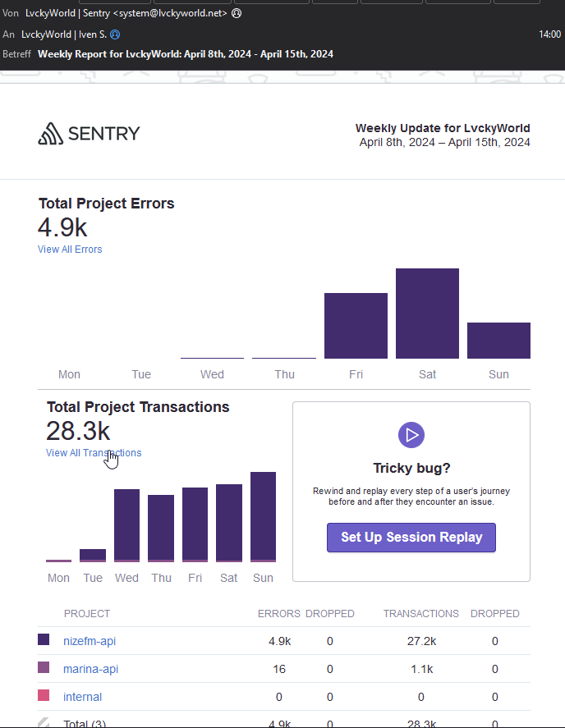Screen dimensions: 565x728
Task: Click the Sentry logo
Action: [x=89, y=134]
